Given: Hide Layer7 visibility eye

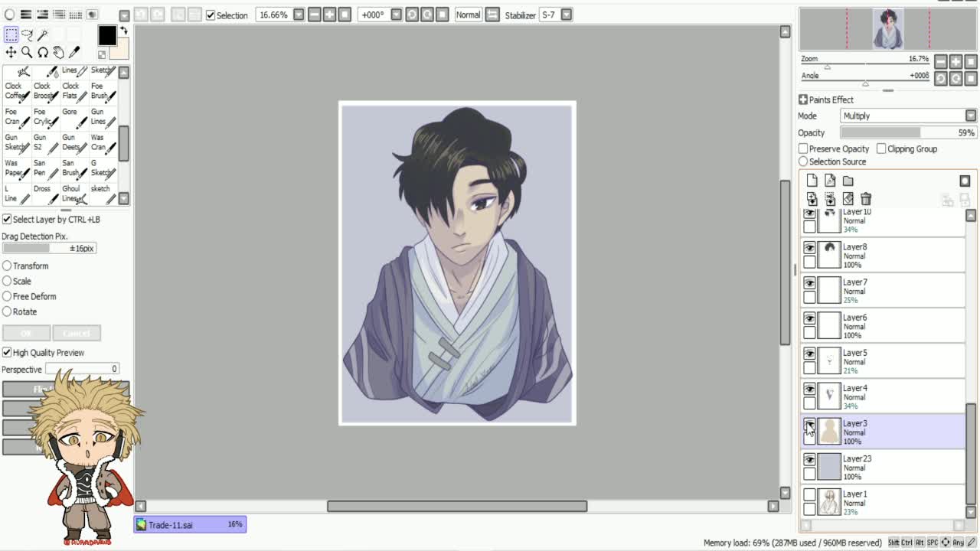Looking at the screenshot, I should pyautogui.click(x=809, y=283).
